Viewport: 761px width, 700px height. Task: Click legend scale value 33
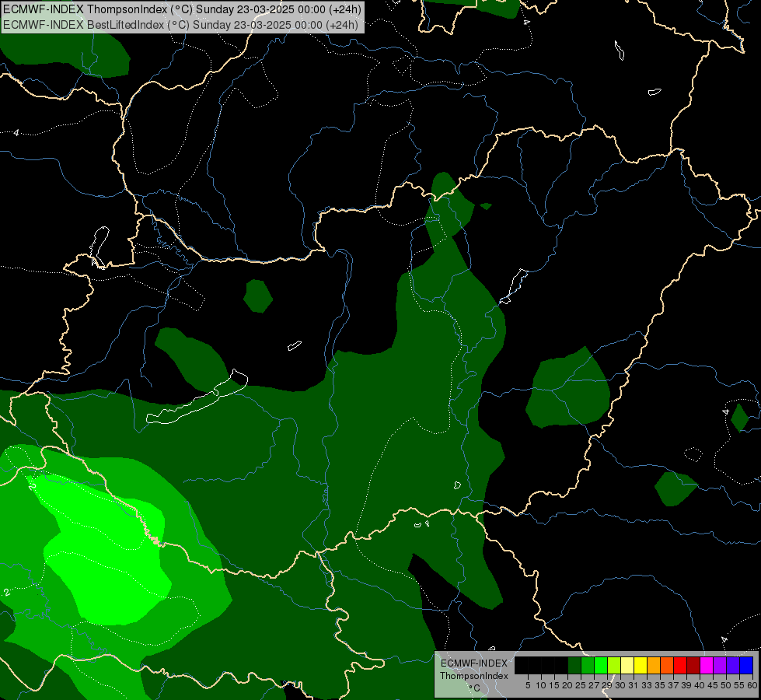647,685
